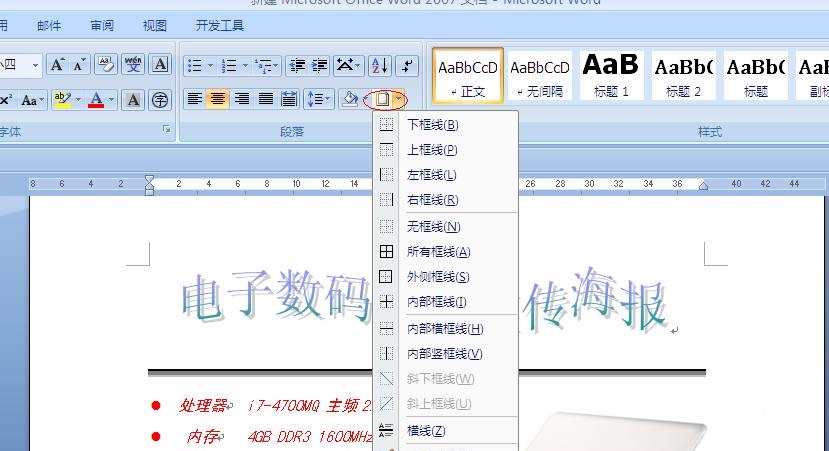This screenshot has width=829, height=451.
Task: Choose 下框线(B) from the menu
Action: coord(445,125)
